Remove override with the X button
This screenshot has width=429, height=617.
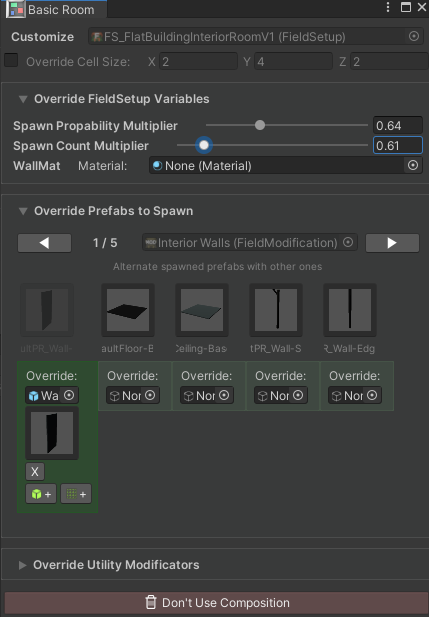tap(35, 471)
